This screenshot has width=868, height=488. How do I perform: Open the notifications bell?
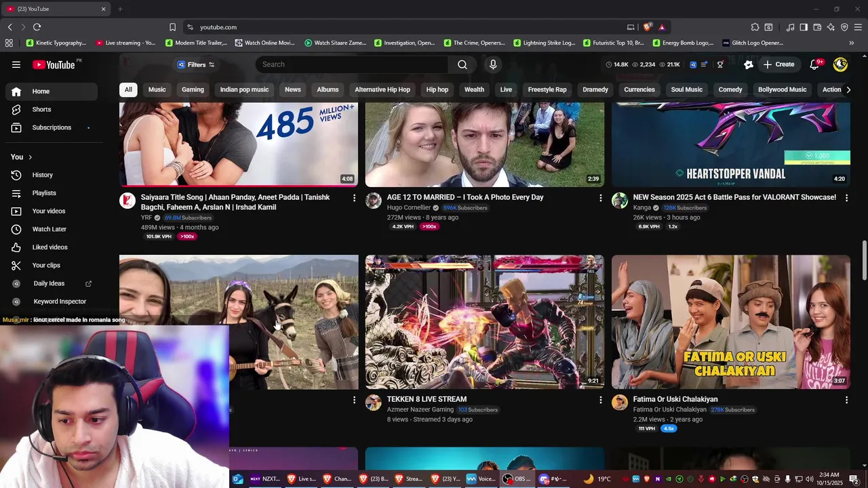click(815, 64)
